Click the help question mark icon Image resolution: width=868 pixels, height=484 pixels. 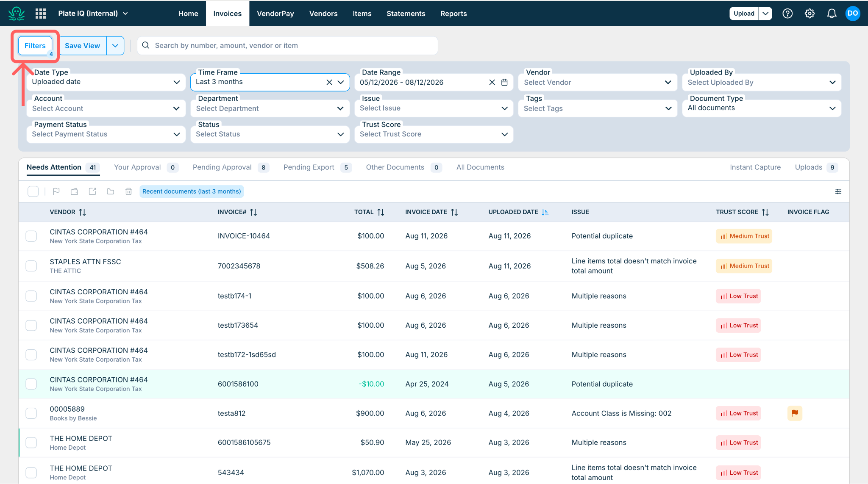[x=787, y=14]
